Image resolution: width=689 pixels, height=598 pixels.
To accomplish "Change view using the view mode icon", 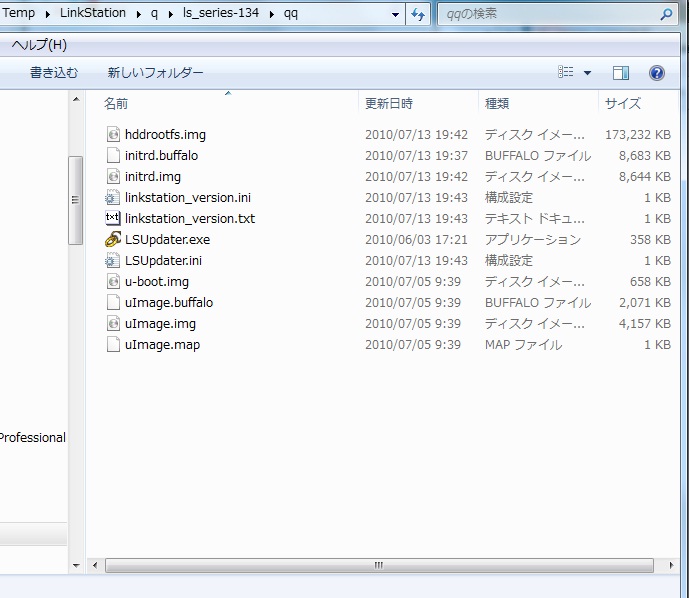I will [566, 72].
